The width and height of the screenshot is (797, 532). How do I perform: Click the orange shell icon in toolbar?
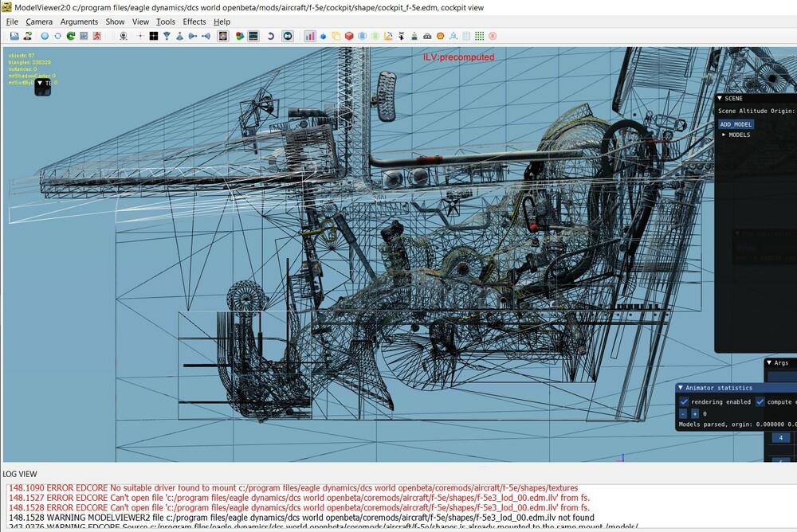click(x=440, y=36)
